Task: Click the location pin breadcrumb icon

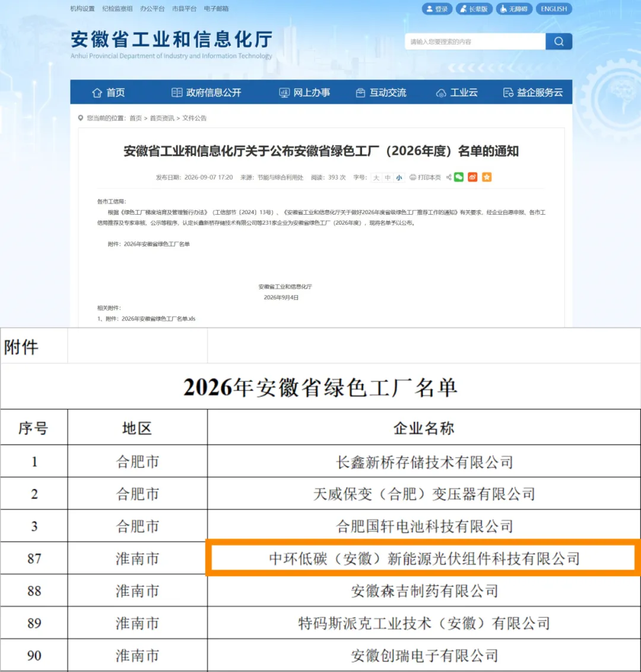Action: click(80, 118)
